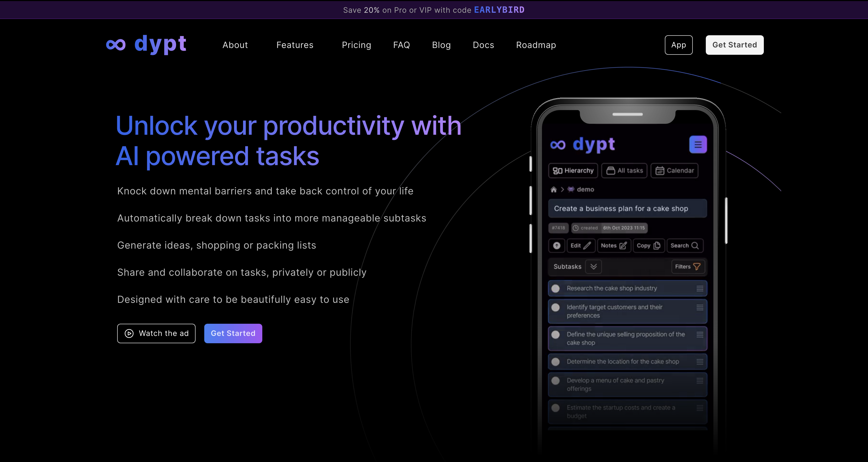
Task: Click the #7418 task ID badge
Action: point(558,228)
